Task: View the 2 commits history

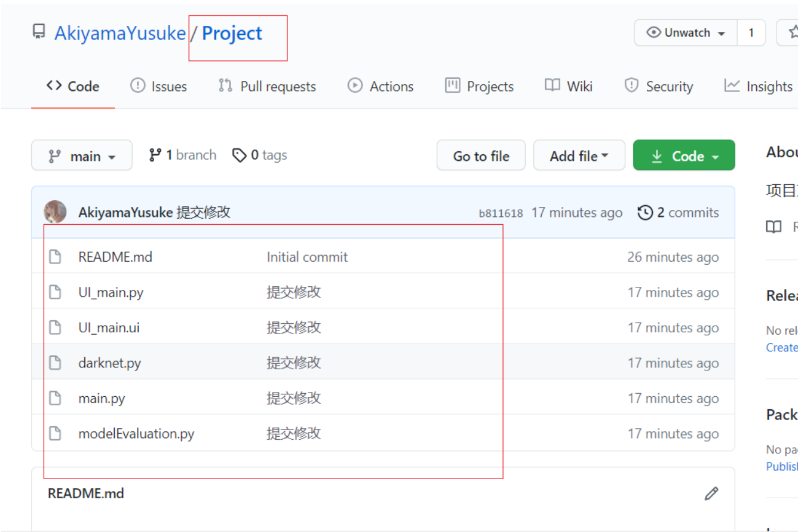Action: [x=678, y=213]
